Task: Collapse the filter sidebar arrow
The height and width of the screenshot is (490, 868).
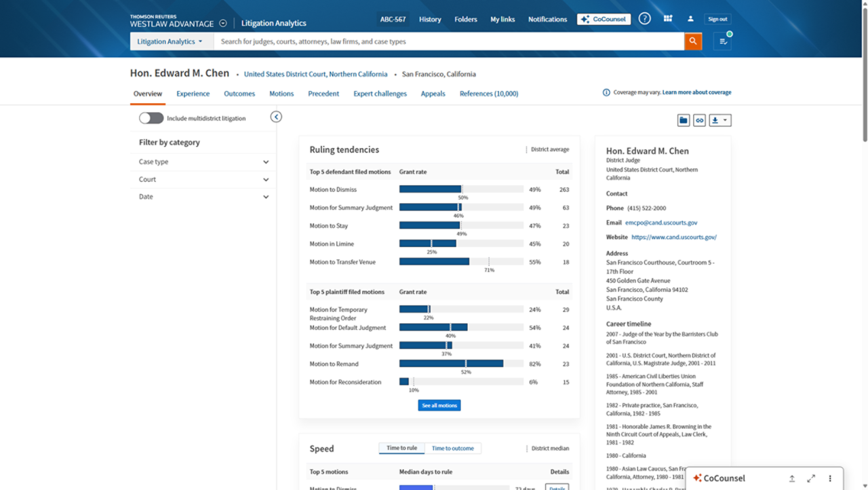Action: [x=276, y=117]
